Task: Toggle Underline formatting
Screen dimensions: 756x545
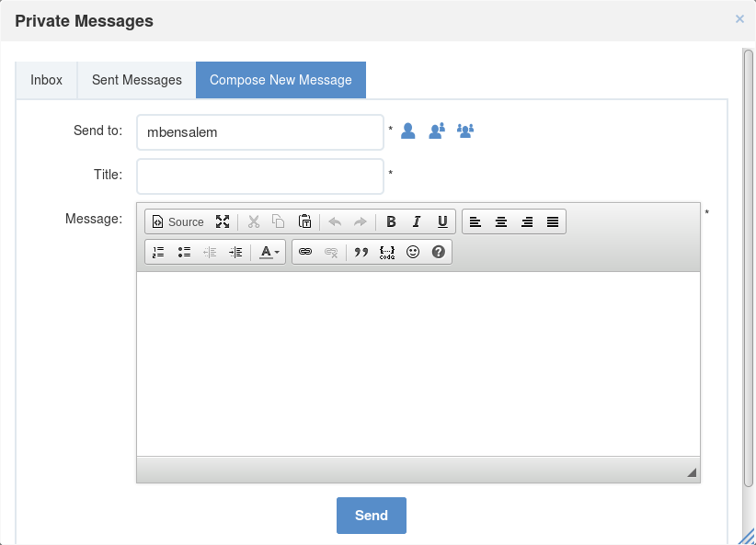Action: [x=442, y=221]
